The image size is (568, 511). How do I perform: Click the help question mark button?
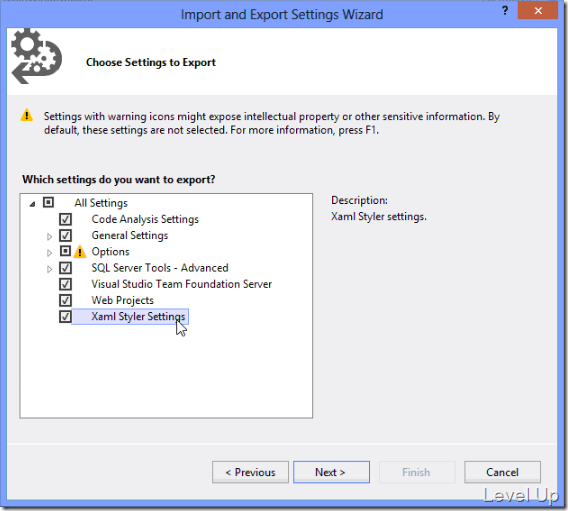pyautogui.click(x=505, y=11)
